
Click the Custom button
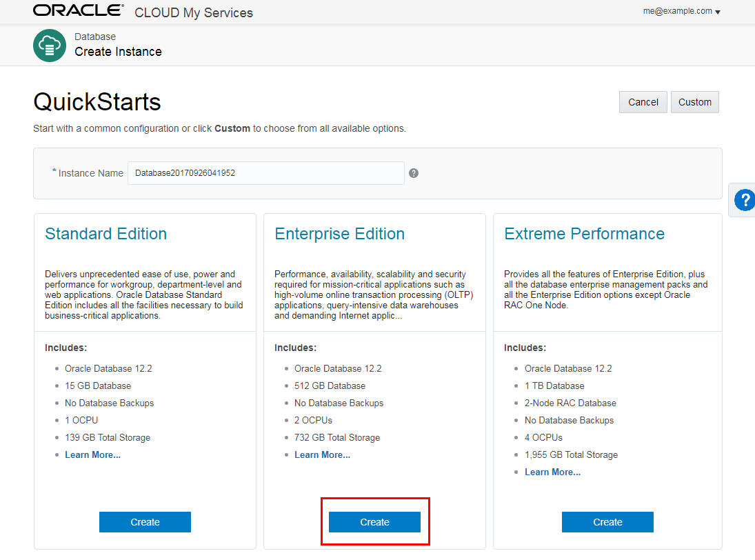[x=694, y=102]
